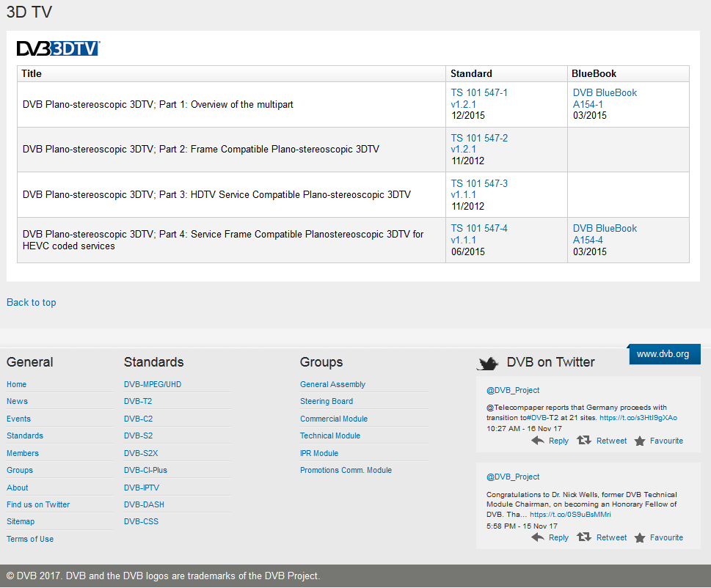Open the TS 101 547-3 standard link
Screen dimensions: 711x588
[x=478, y=183]
